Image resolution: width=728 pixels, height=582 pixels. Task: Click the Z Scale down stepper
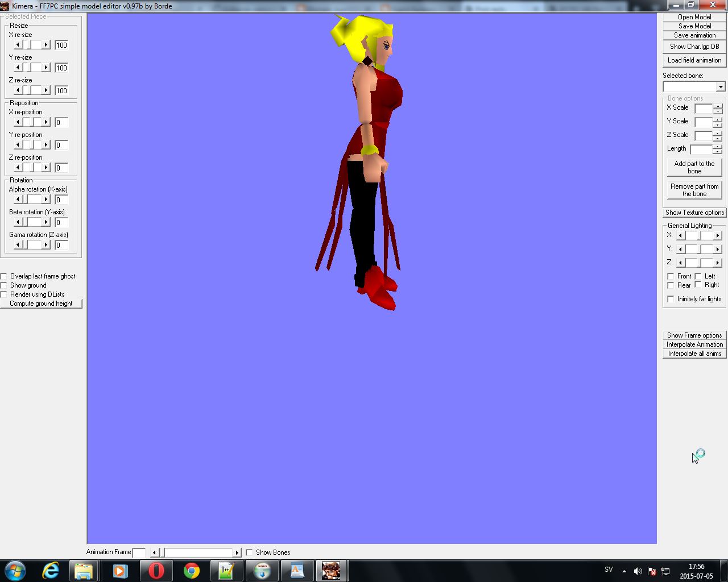718,138
